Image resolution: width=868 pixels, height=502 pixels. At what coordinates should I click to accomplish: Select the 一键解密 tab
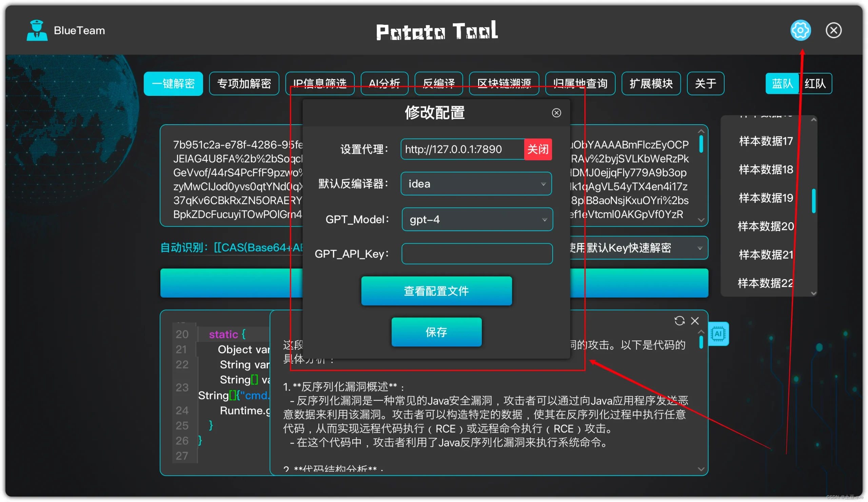tap(173, 84)
